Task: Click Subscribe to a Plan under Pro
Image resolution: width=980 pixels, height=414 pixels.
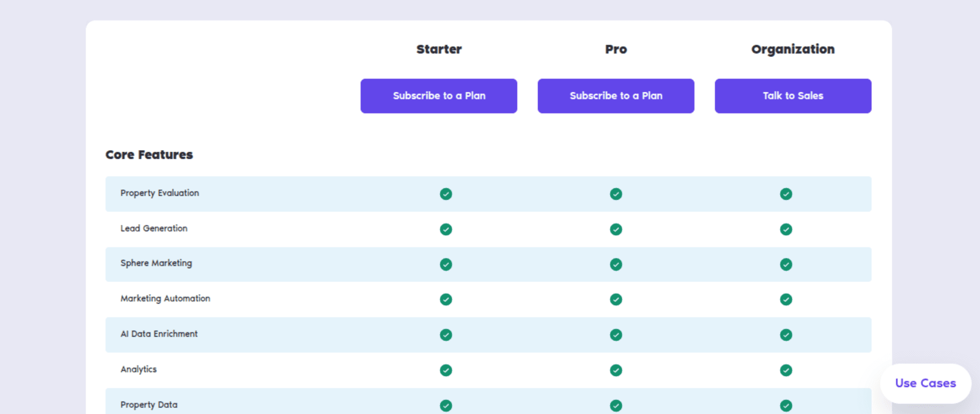Action: point(616,96)
